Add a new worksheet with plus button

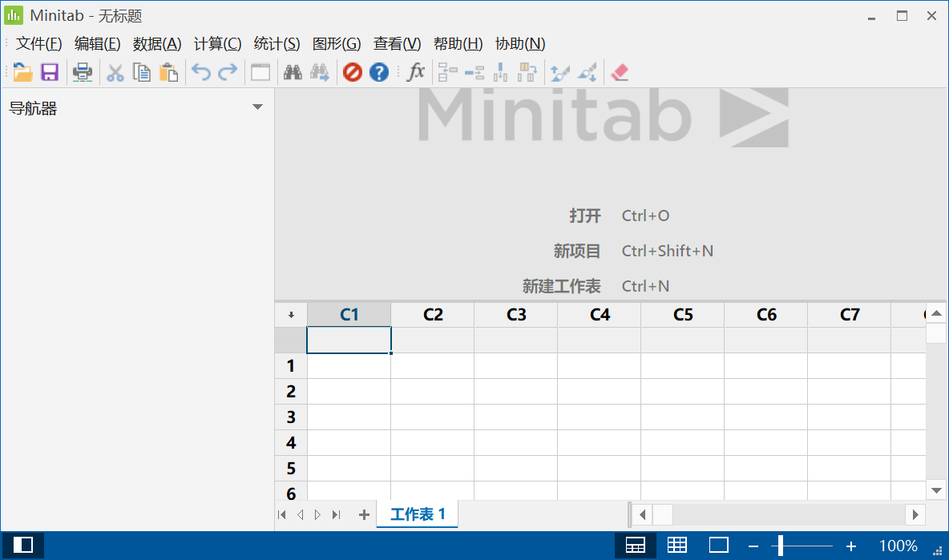click(364, 514)
